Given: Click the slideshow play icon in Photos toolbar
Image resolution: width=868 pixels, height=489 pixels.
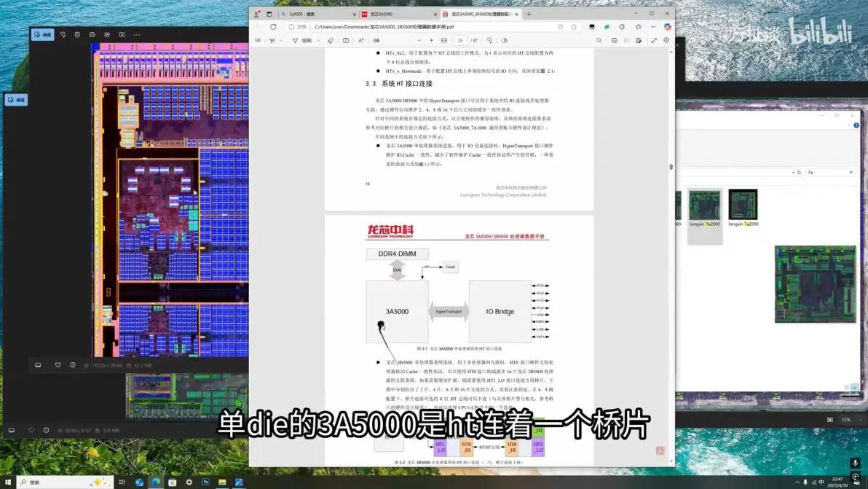Looking at the screenshot, I should point(122,34).
